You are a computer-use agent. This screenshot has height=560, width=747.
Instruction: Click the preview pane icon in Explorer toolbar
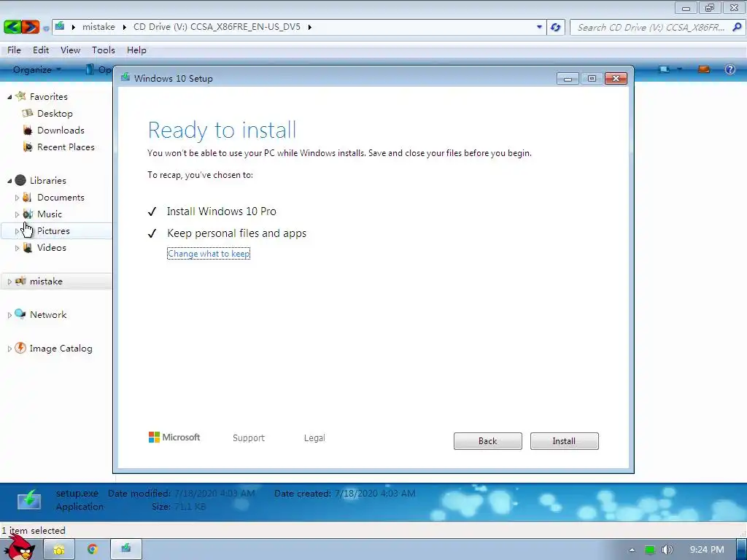pos(704,69)
